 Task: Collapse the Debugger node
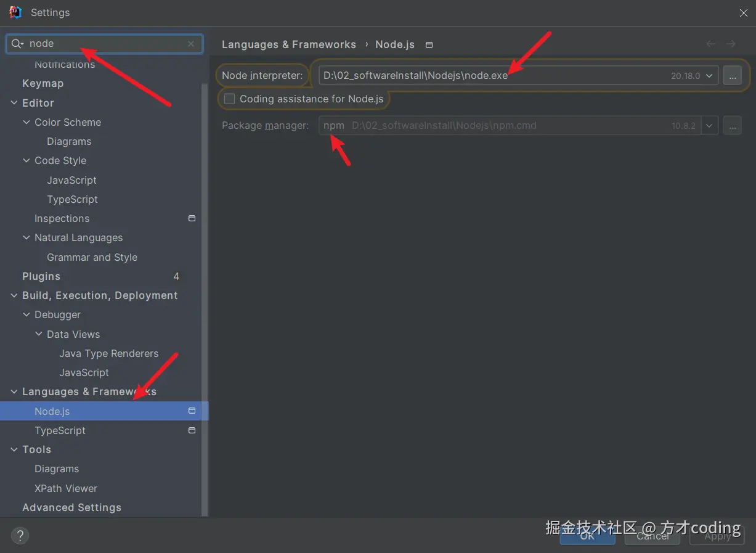[x=26, y=314]
